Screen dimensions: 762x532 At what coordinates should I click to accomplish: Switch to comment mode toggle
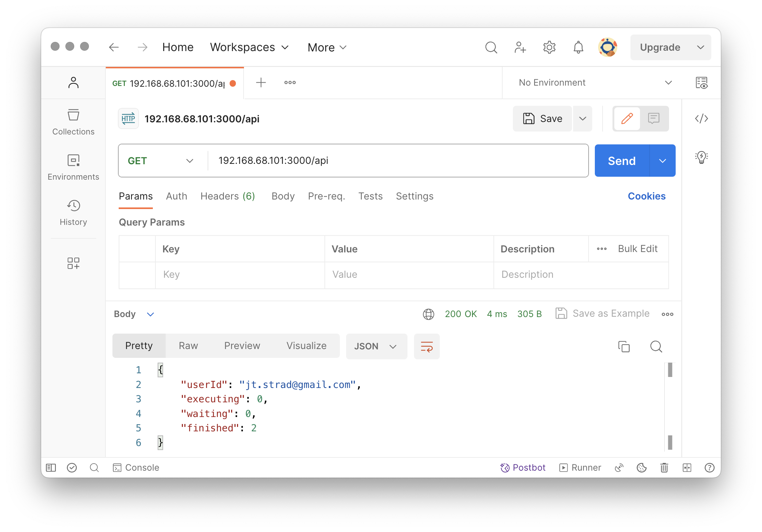653,118
